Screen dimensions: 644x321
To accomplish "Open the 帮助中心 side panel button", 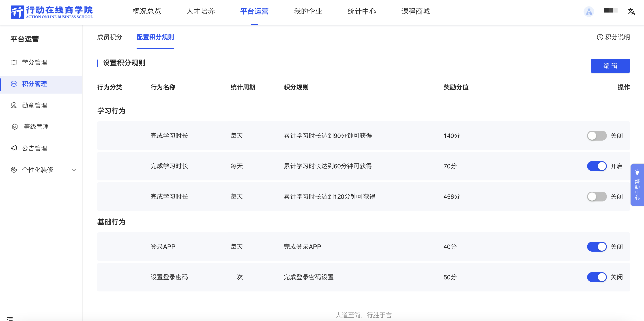I will 637,185.
